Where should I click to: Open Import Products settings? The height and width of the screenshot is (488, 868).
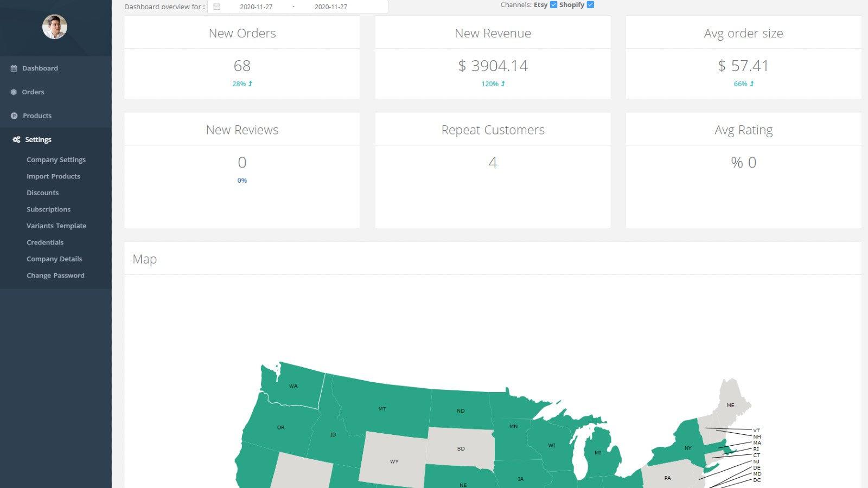tap(53, 176)
